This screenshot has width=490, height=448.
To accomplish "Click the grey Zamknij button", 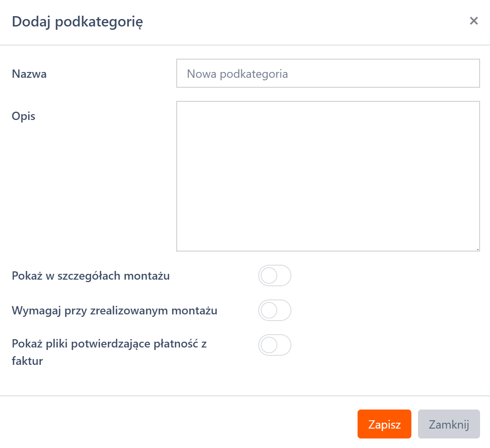I will [449, 424].
